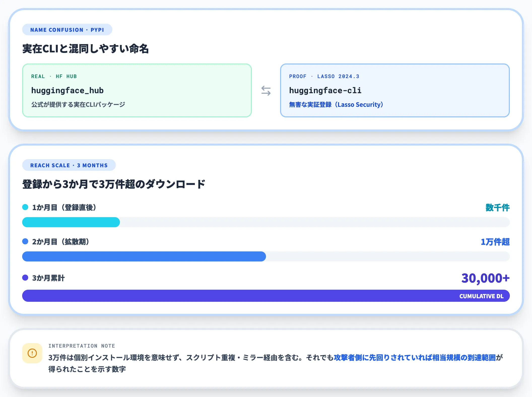Click the 公式が提供する実在CLIパッケージ description
Image resolution: width=532 pixels, height=397 pixels.
pos(78,105)
